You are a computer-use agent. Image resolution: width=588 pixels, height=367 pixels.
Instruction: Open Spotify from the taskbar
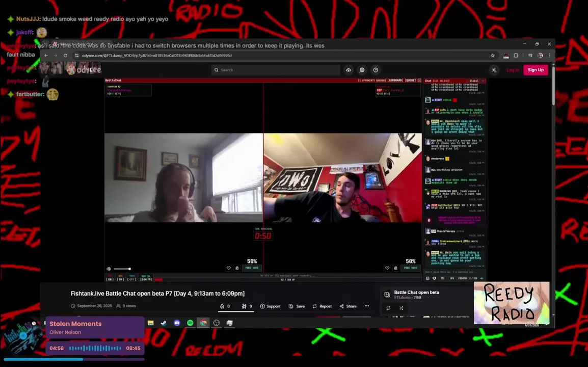coord(190,323)
